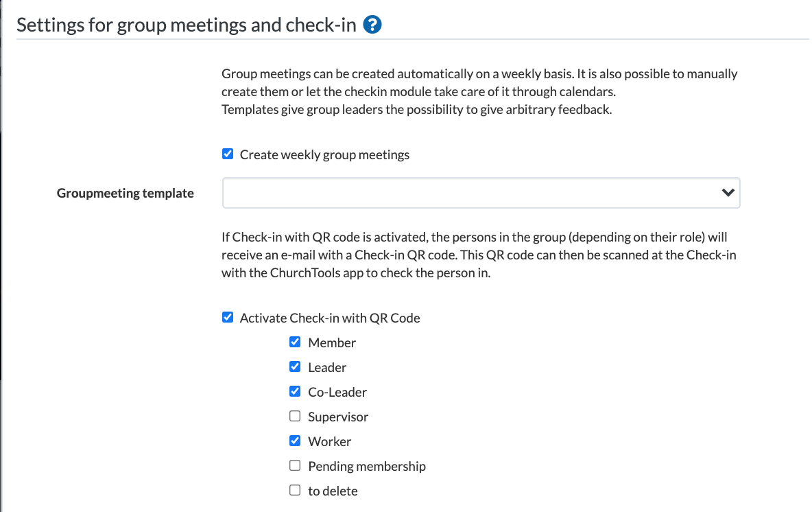Click the 'Worker' label text
Viewport: 812px width, 512px height.
[330, 441]
